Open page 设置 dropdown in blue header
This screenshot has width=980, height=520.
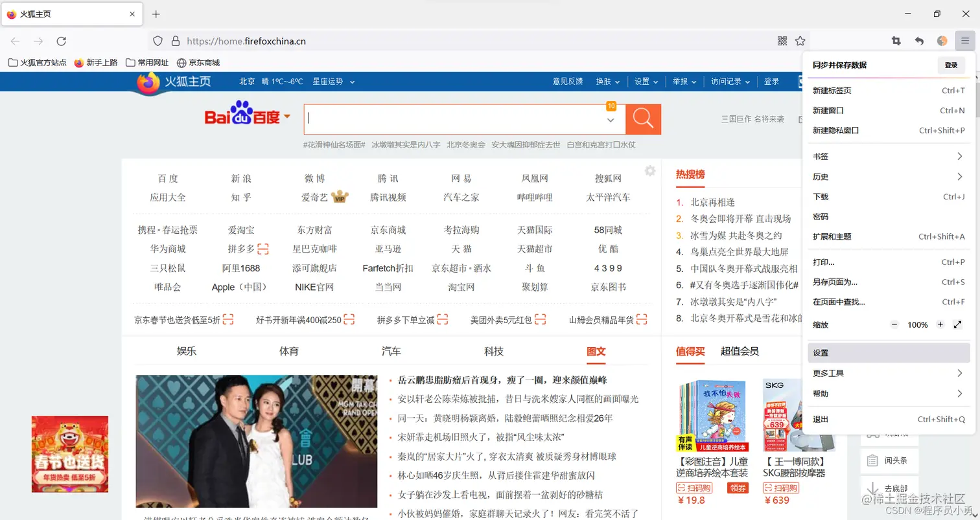point(646,82)
